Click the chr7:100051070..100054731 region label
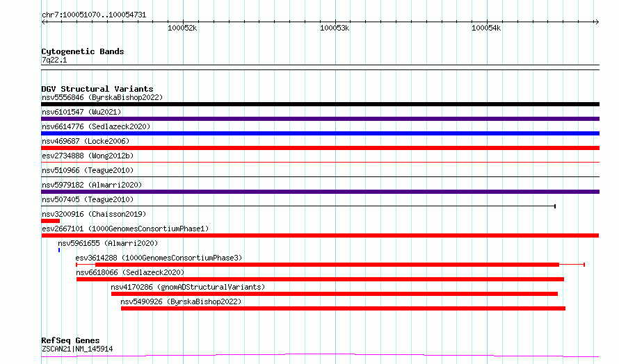This screenshot has width=619, height=364. click(94, 15)
